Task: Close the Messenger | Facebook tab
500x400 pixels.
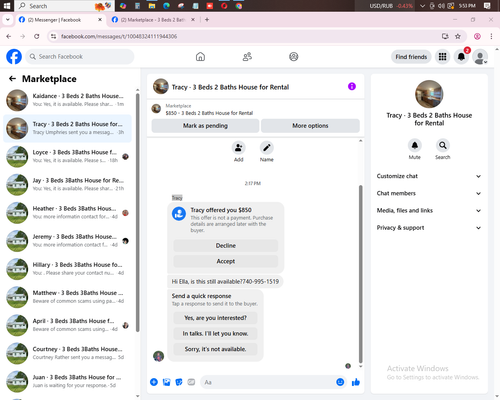Action: [100, 20]
